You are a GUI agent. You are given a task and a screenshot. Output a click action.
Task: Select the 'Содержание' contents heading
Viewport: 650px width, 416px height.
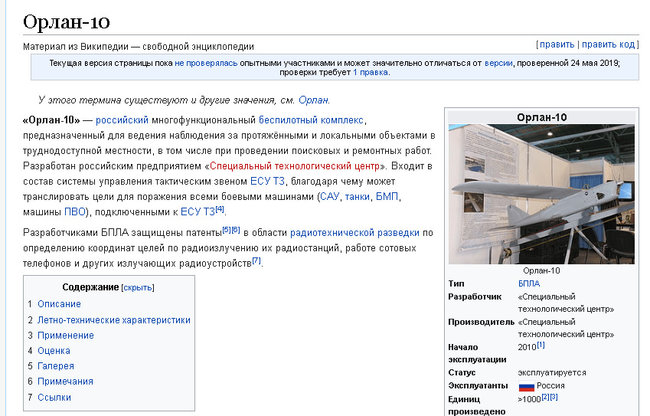pos(90,287)
